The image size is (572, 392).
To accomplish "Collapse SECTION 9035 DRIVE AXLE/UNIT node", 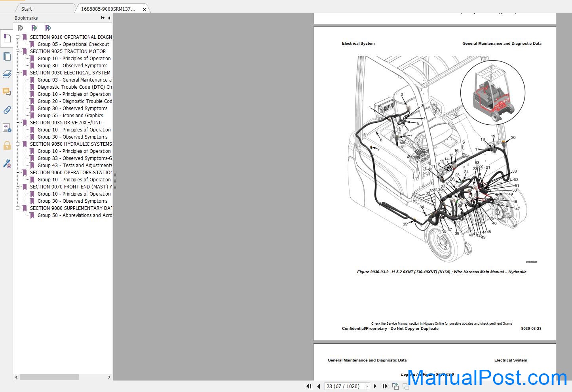I will click(x=17, y=122).
